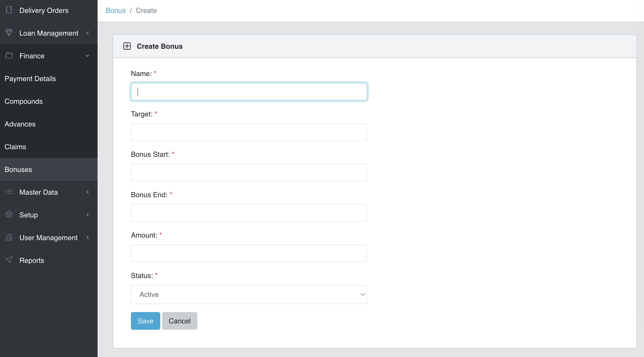Click the Delivery Orders notebook icon
The image size is (644, 357).
(9, 10)
